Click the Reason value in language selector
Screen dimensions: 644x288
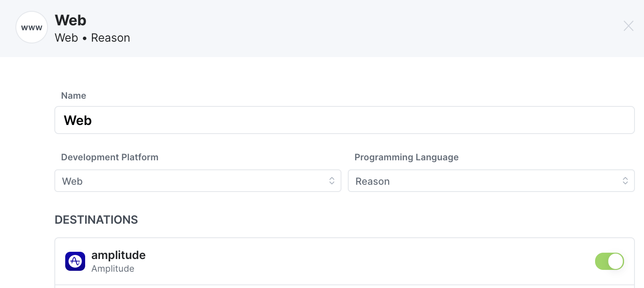pyautogui.click(x=372, y=182)
